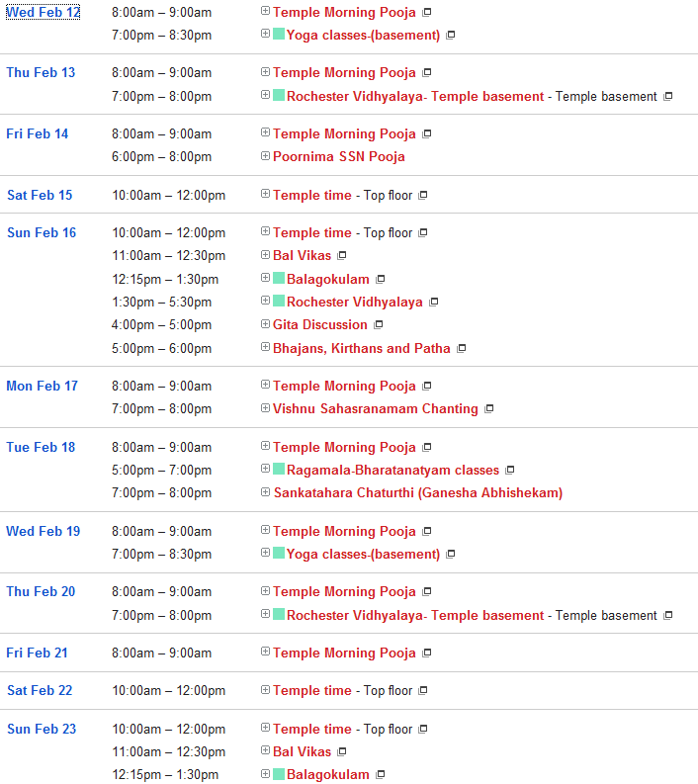Viewport: 698px width, 784px height.
Task: Click popup icon after Thu Feb 13 Temple basement
Action: [x=668, y=97]
